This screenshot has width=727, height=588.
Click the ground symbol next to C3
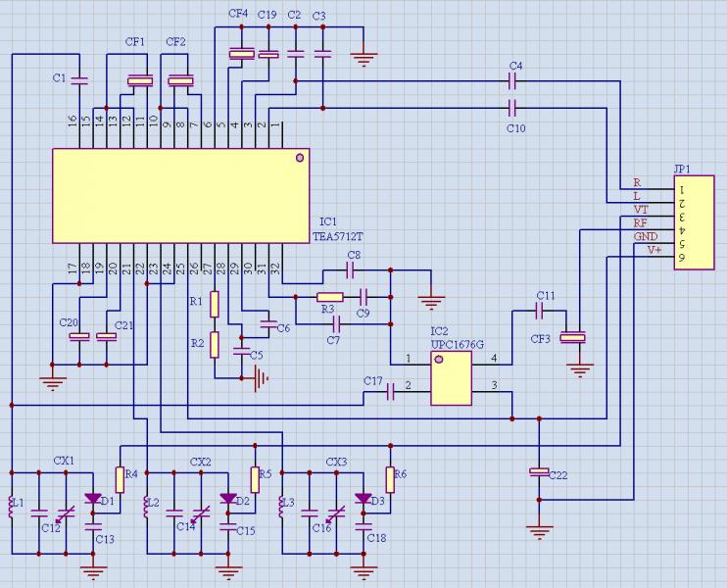click(363, 58)
